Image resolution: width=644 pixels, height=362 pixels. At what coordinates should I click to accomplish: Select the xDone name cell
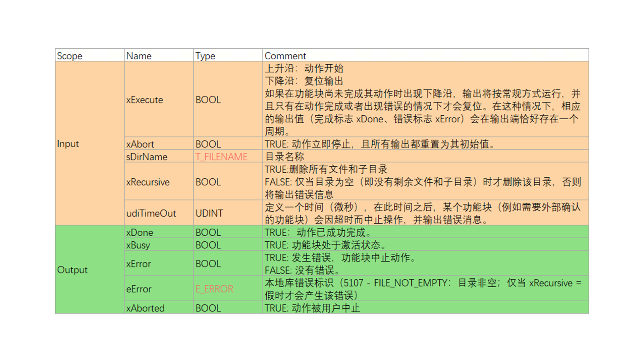click(140, 232)
